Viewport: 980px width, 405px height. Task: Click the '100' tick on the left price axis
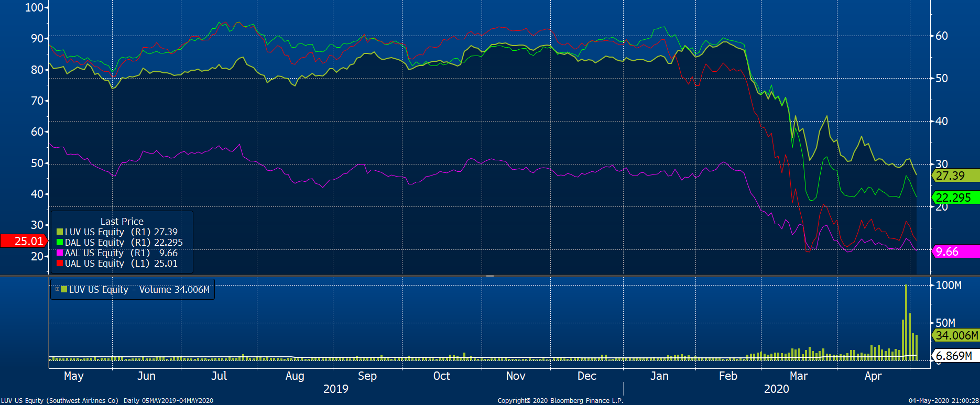pyautogui.click(x=34, y=7)
